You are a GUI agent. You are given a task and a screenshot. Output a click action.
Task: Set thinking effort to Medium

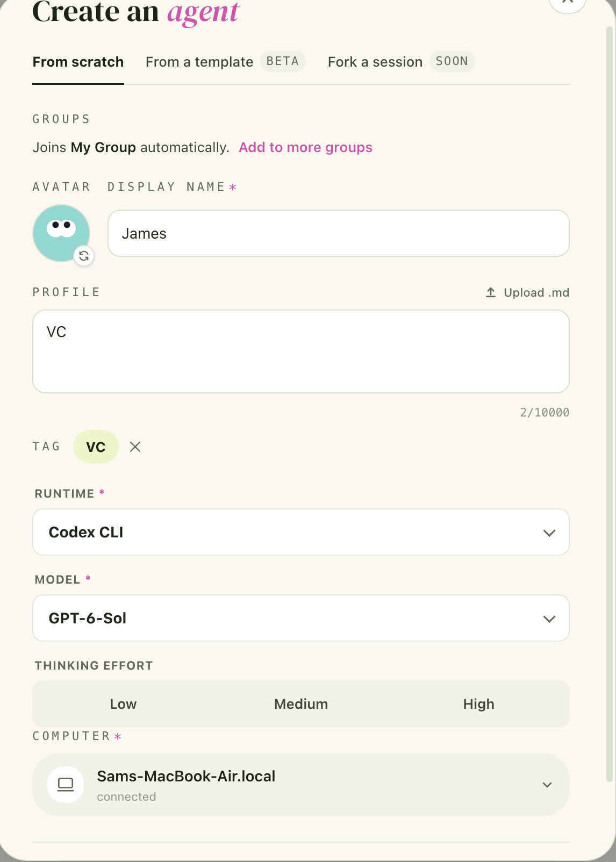(x=301, y=704)
